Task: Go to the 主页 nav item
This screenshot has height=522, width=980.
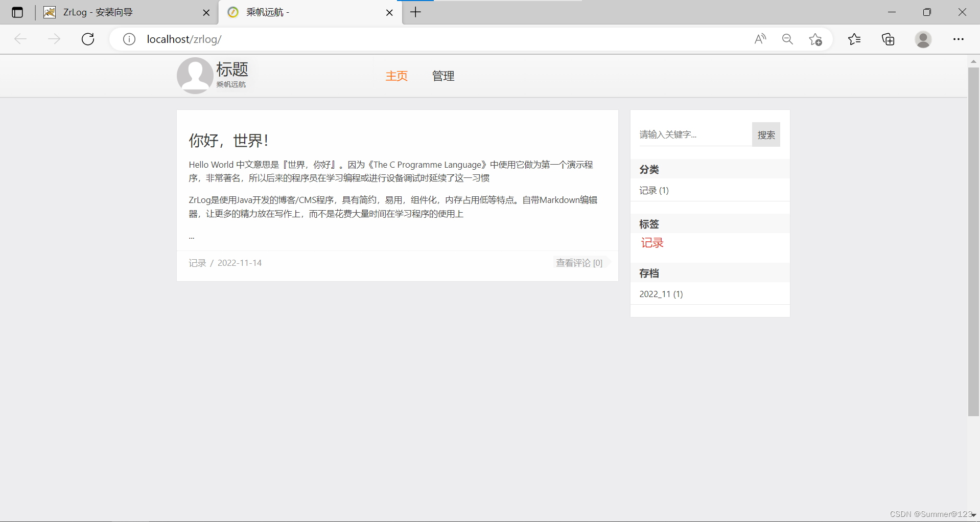Action: tap(396, 76)
